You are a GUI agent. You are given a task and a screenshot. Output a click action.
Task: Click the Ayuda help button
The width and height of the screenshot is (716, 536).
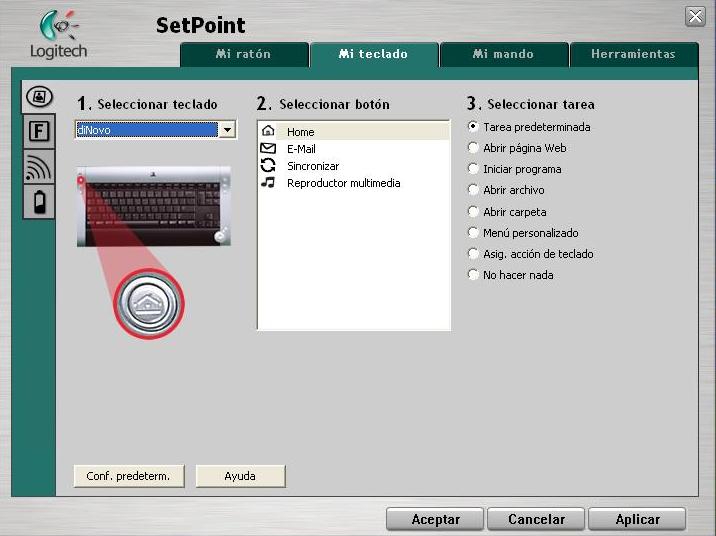[240, 477]
